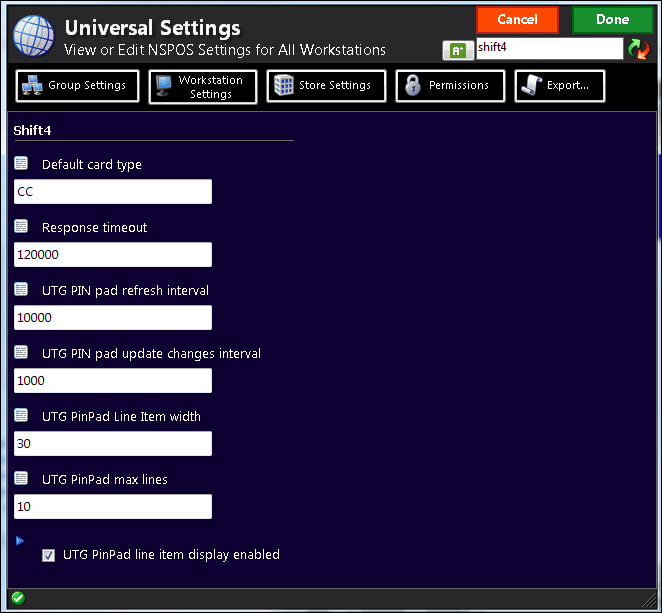Viewport: 662px width, 613px height.
Task: Click the green and red refresh arrows icon
Action: coord(639,49)
